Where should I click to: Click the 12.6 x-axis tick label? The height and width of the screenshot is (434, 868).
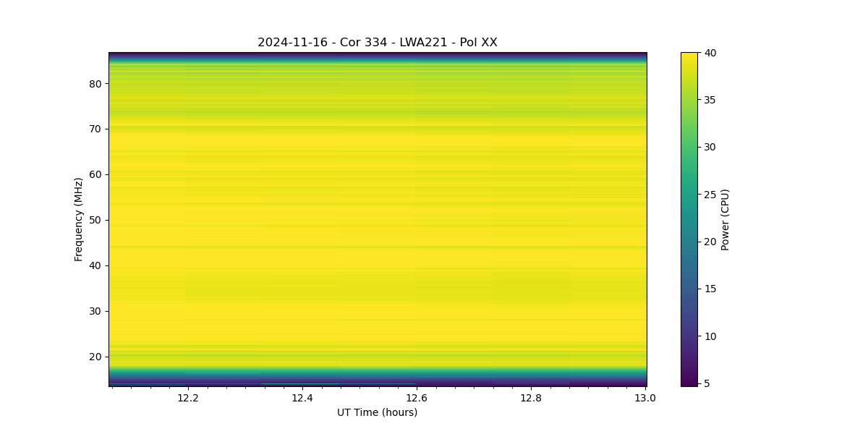click(x=416, y=398)
